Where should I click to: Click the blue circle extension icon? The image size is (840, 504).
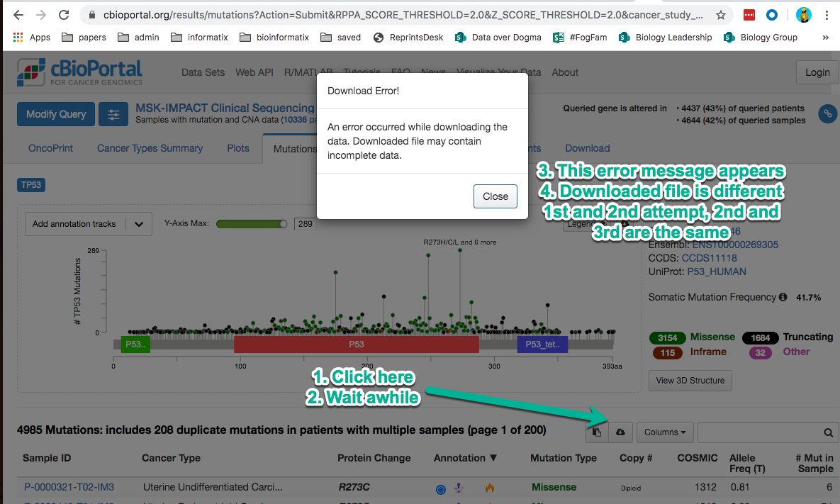[772, 15]
